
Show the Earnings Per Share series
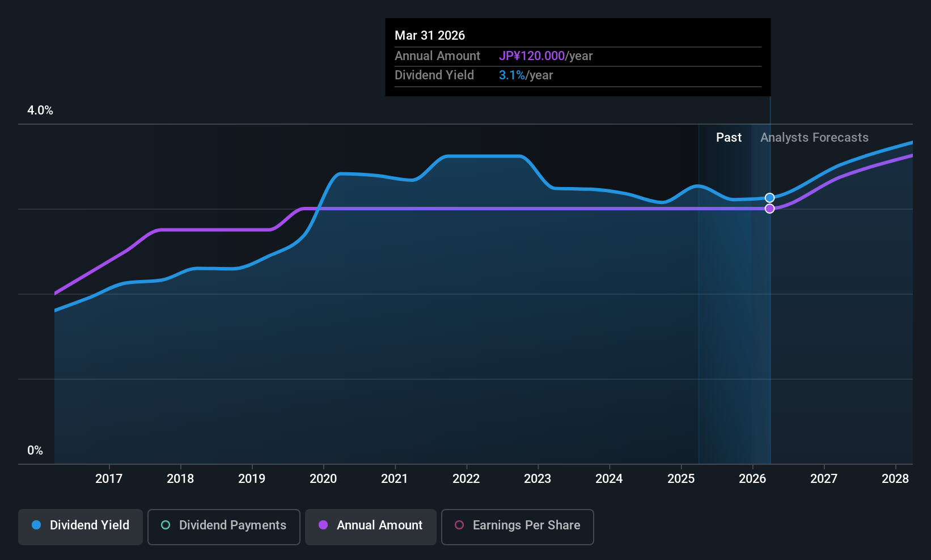pyautogui.click(x=517, y=525)
